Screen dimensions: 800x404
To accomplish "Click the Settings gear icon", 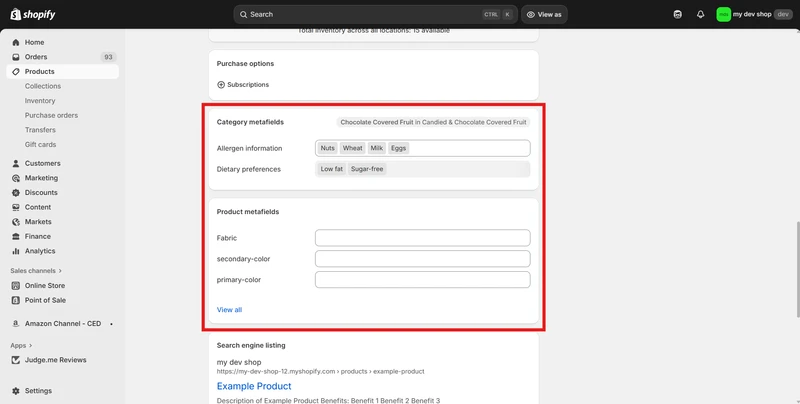I will [16, 391].
